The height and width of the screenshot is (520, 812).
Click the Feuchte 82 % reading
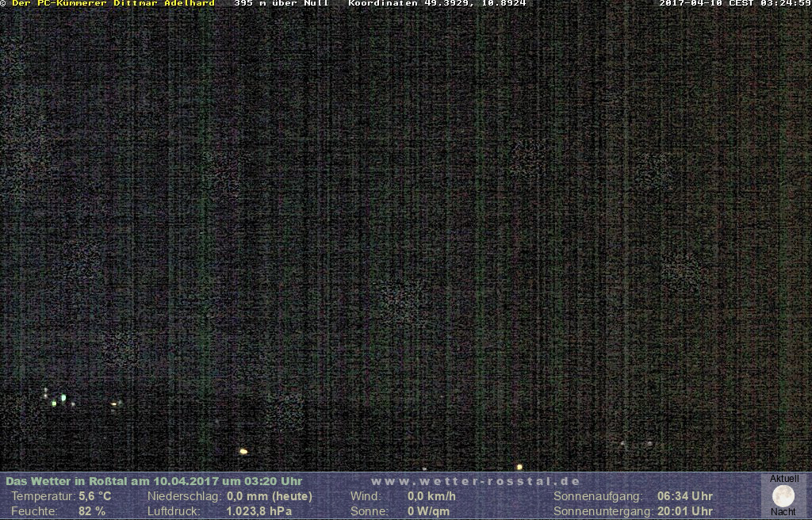91,511
